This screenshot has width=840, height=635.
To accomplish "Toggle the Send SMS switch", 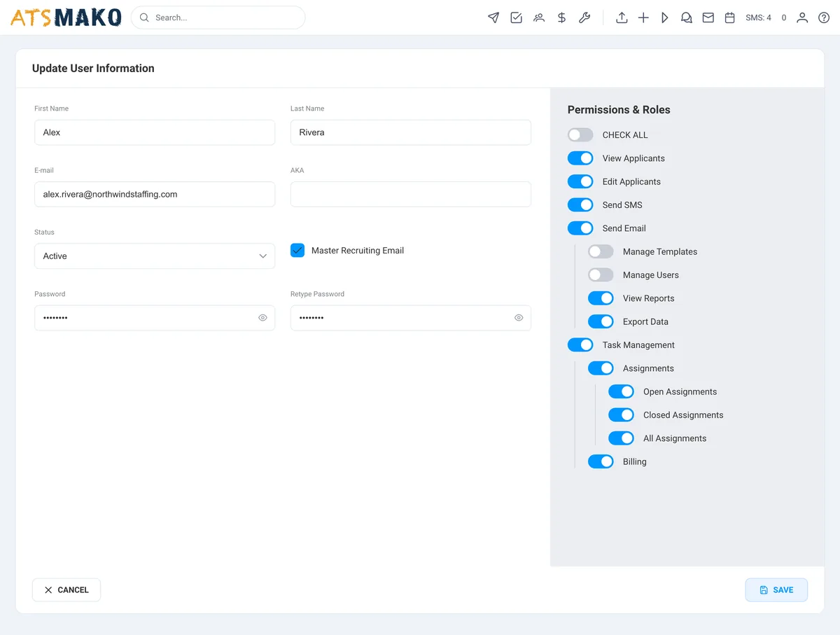I will pos(580,205).
